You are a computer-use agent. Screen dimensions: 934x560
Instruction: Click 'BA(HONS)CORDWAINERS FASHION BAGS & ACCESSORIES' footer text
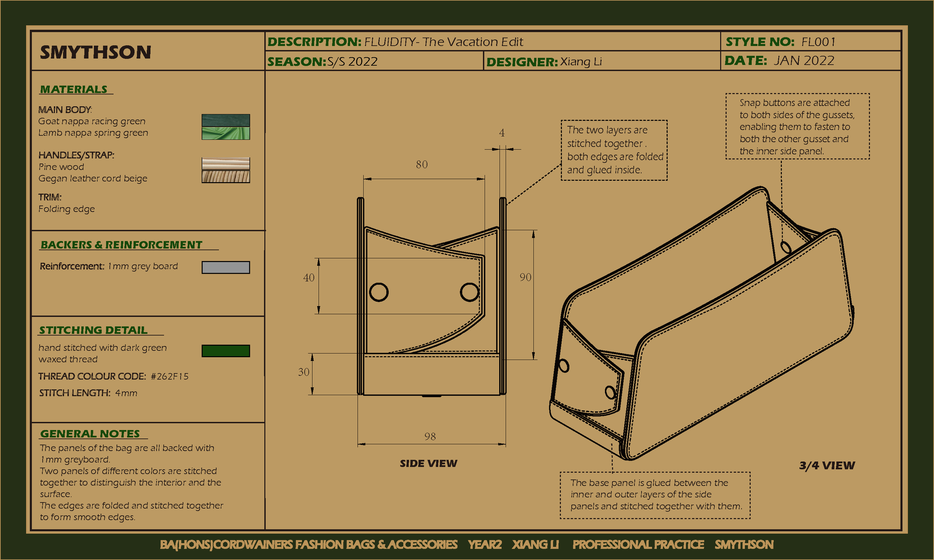(x=309, y=545)
